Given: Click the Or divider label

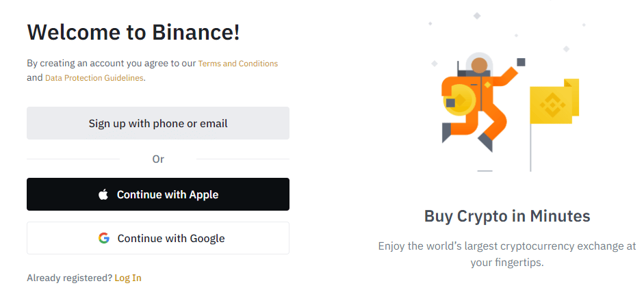Looking at the screenshot, I should 158,159.
